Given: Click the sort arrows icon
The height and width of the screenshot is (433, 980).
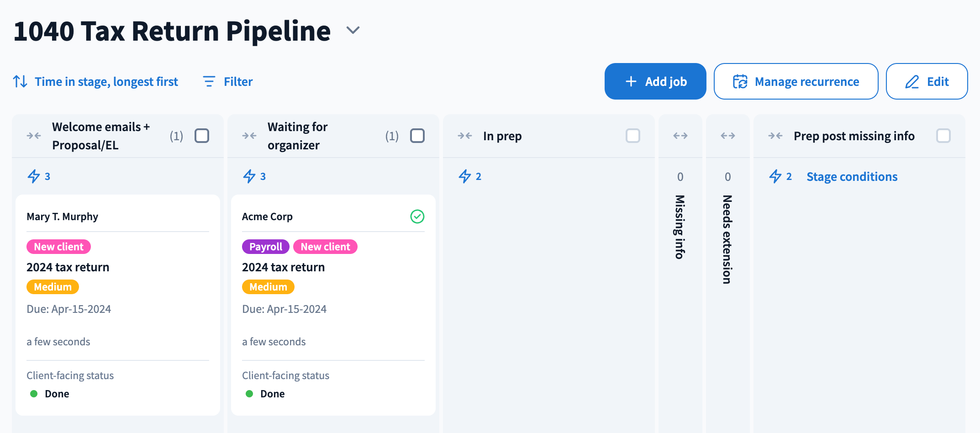Looking at the screenshot, I should pos(20,82).
